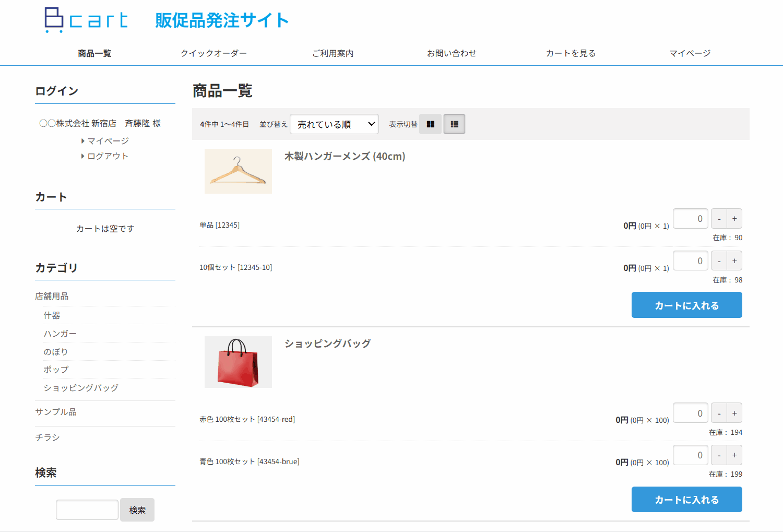The height and width of the screenshot is (532, 783).
Task: Open the 売れている順 sort dropdown
Action: (334, 124)
